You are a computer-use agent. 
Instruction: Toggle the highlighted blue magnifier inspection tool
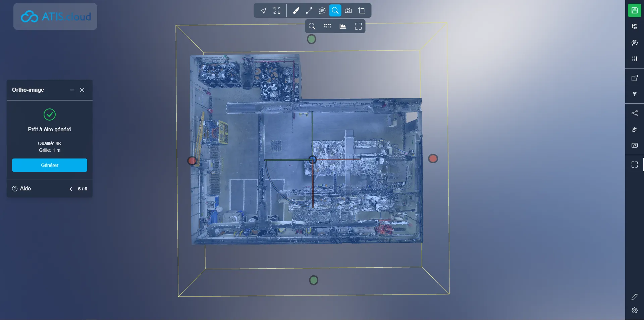[x=335, y=10]
